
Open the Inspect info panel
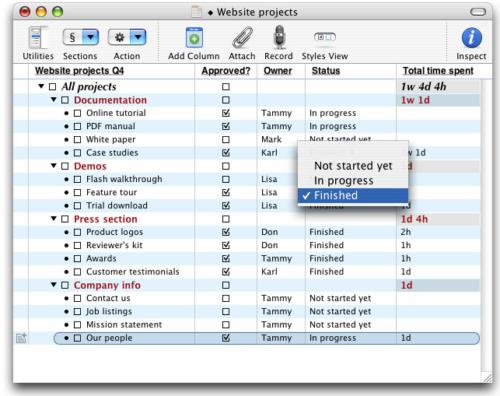471,37
